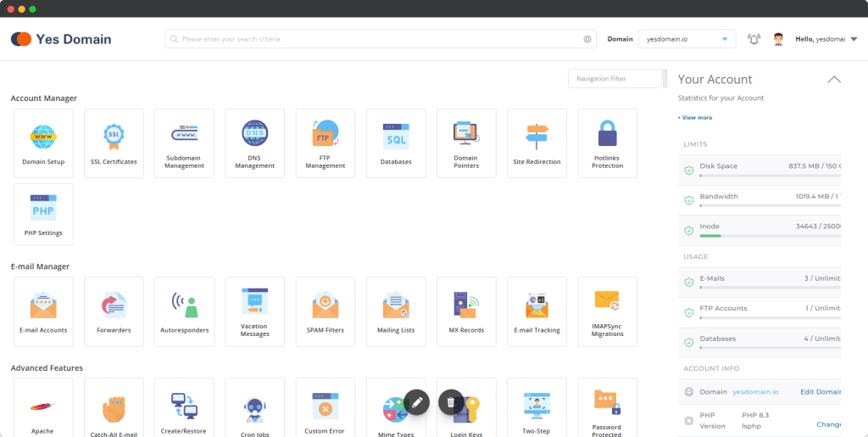Click the PHP Version Change link

[x=829, y=425]
